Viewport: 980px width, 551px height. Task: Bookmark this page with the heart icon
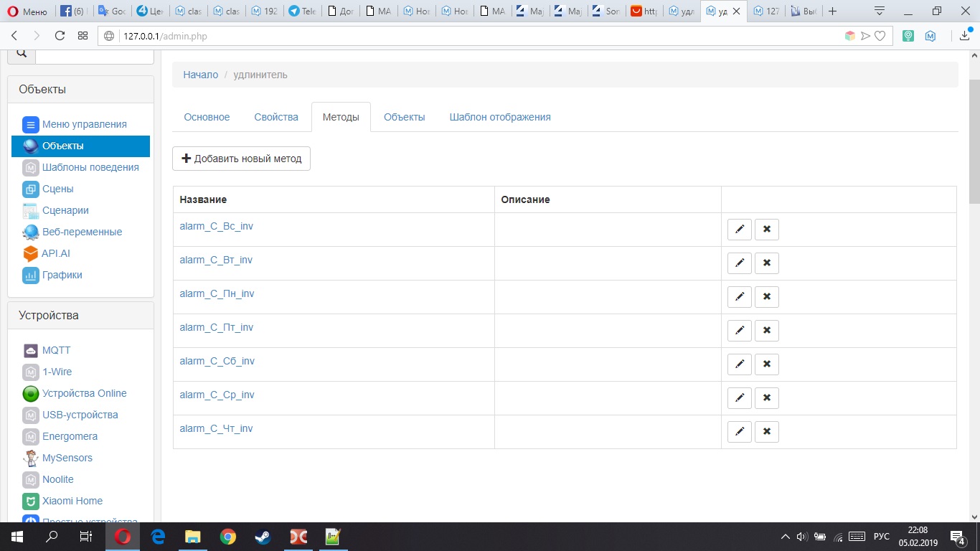tap(880, 36)
